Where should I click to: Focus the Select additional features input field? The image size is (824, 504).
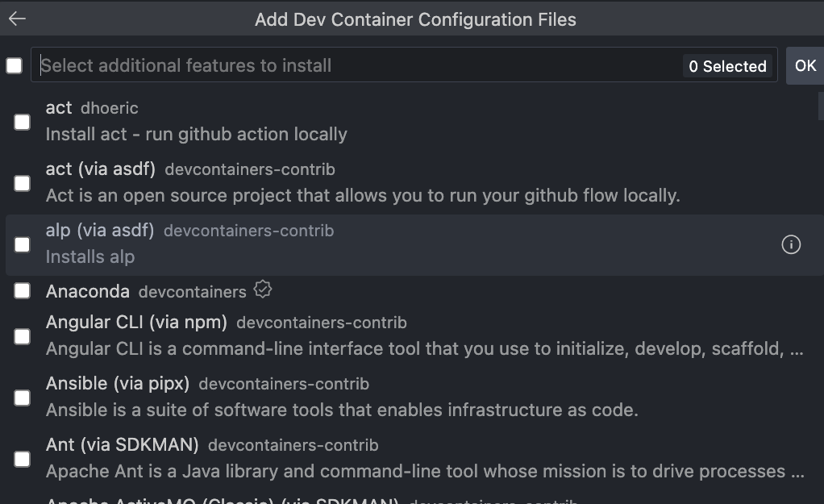coord(355,65)
